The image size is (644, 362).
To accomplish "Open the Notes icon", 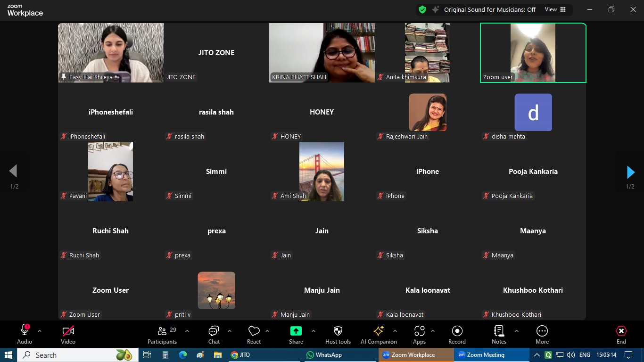I will pos(499,331).
